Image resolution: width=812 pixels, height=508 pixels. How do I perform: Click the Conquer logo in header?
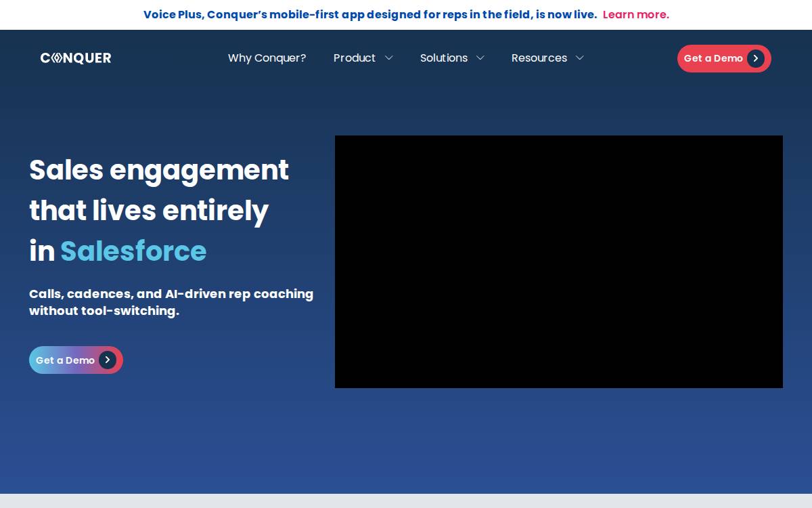pos(76,58)
